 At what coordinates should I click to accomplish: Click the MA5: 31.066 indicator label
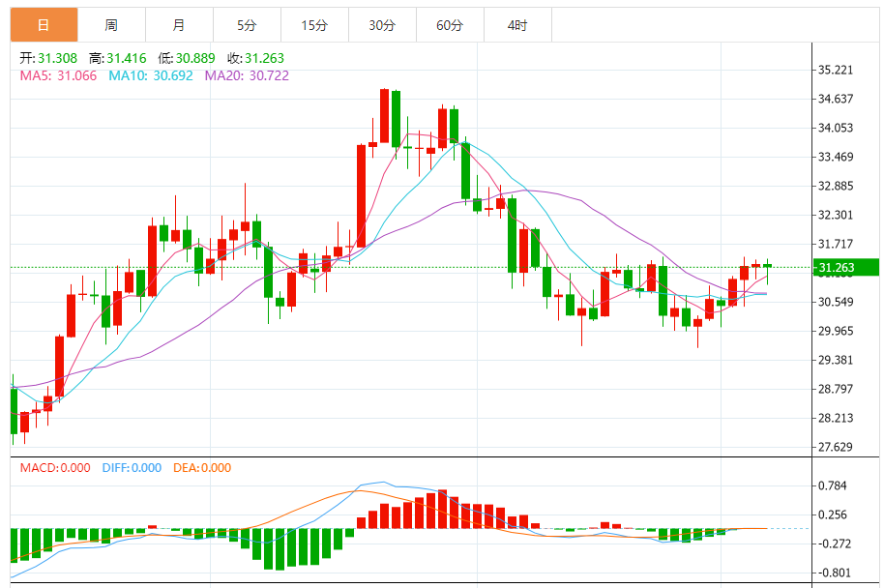[58, 75]
